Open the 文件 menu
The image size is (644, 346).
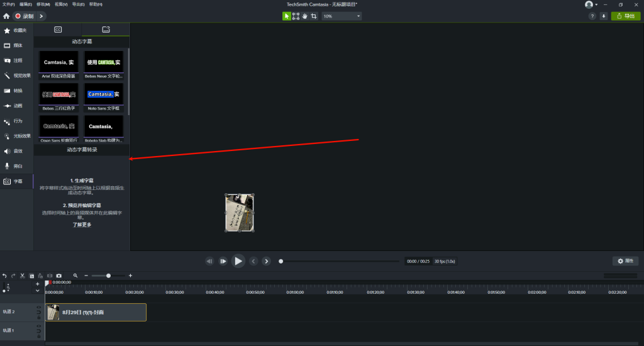click(x=7, y=4)
